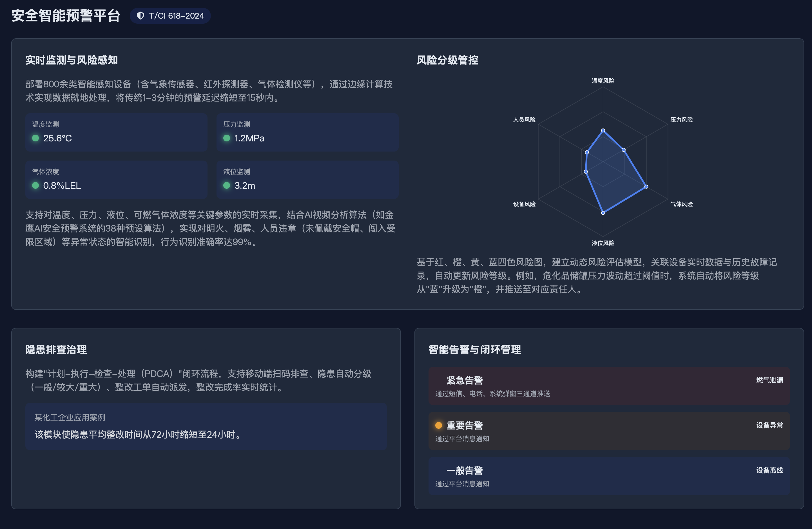Viewport: 812px width, 529px height.
Task: Click the 液位风险 radar axis label
Action: pos(603,243)
